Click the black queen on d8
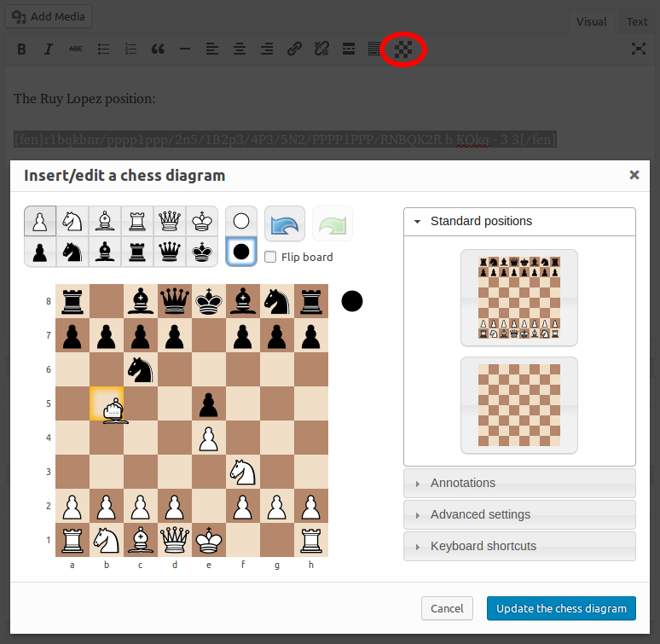Viewport: 660px width, 644px height. 175,301
